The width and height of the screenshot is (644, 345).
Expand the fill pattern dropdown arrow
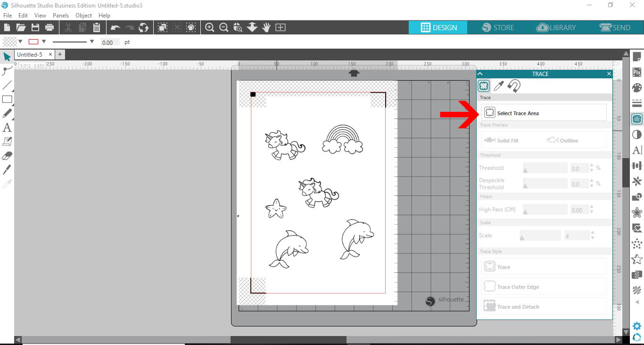point(20,42)
